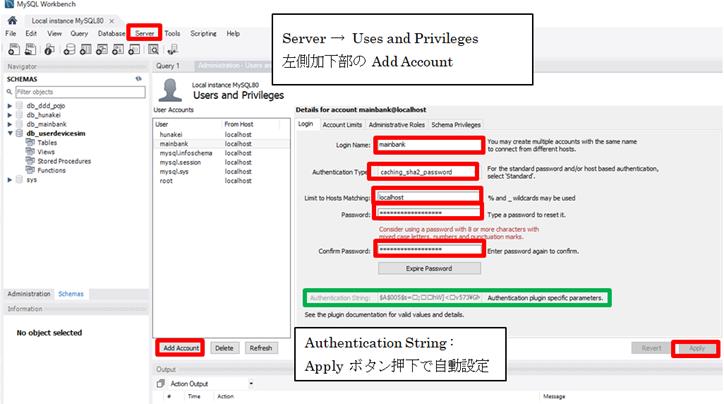Close the Local instance MySQL80 tab
Image resolution: width=724 pixels, height=404 pixels.
[111, 21]
